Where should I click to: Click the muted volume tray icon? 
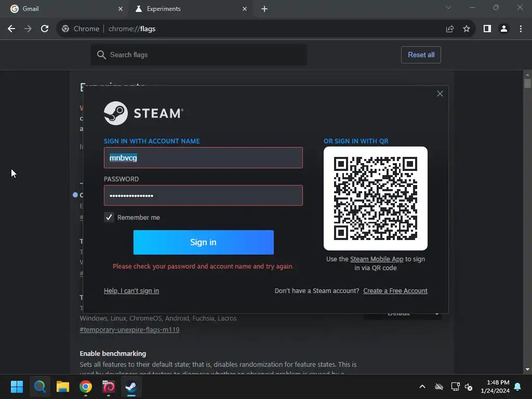point(469,387)
